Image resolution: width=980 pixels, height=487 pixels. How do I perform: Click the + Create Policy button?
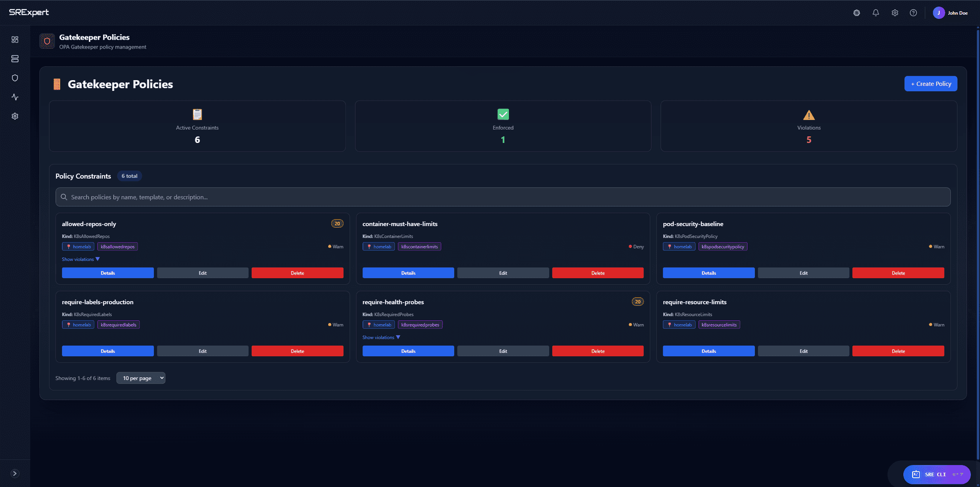tap(930, 83)
